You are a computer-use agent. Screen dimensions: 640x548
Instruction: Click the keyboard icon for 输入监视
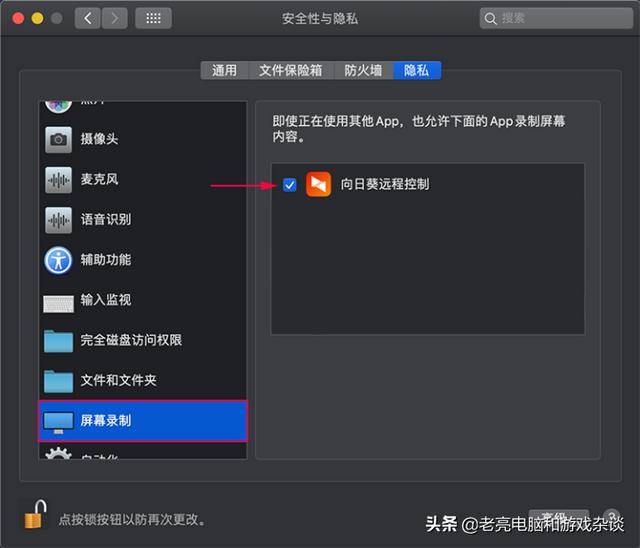pos(58,304)
